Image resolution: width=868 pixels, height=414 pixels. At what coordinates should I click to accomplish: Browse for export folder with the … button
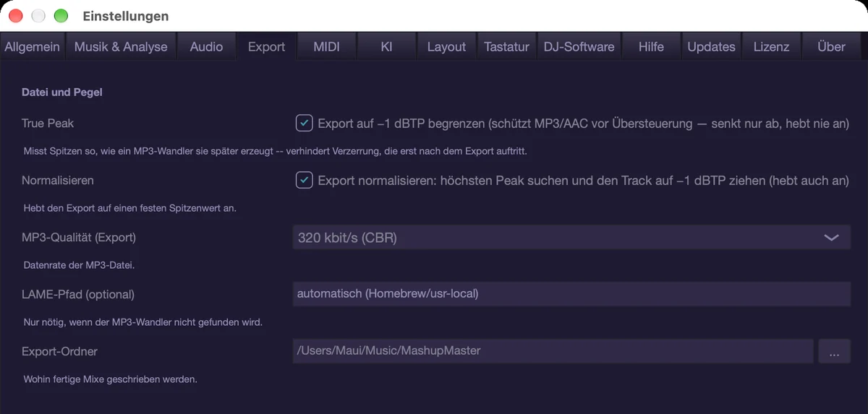pos(834,351)
